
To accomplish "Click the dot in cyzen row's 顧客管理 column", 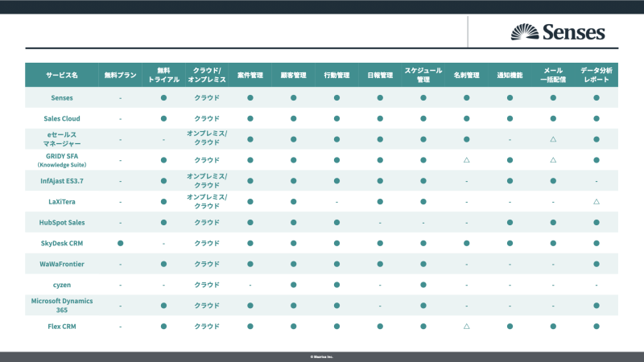I will tap(293, 285).
